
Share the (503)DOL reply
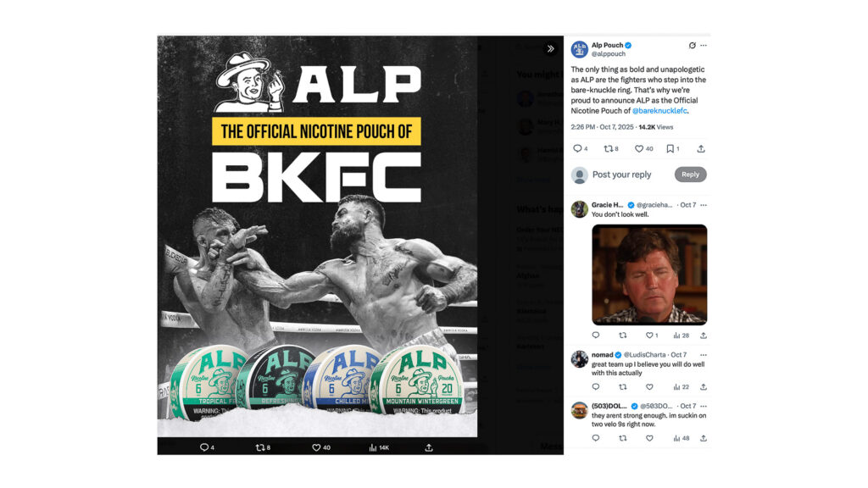(703, 438)
